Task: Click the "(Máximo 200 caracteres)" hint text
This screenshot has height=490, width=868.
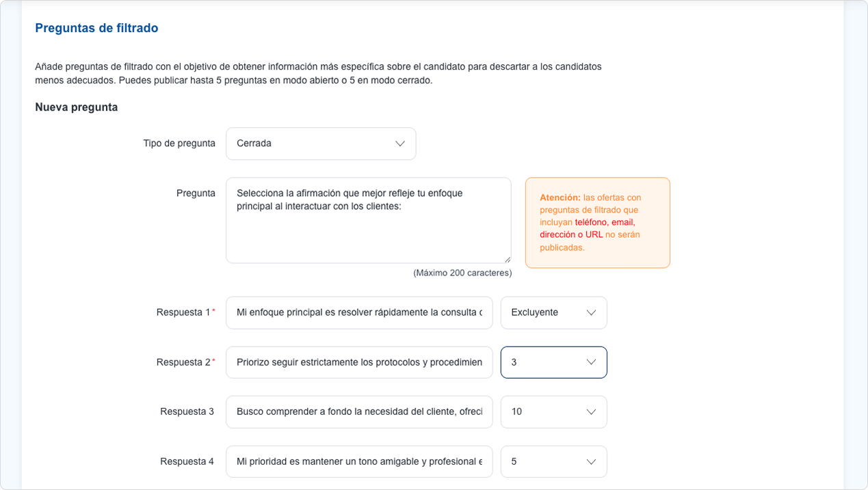Action: [462, 273]
